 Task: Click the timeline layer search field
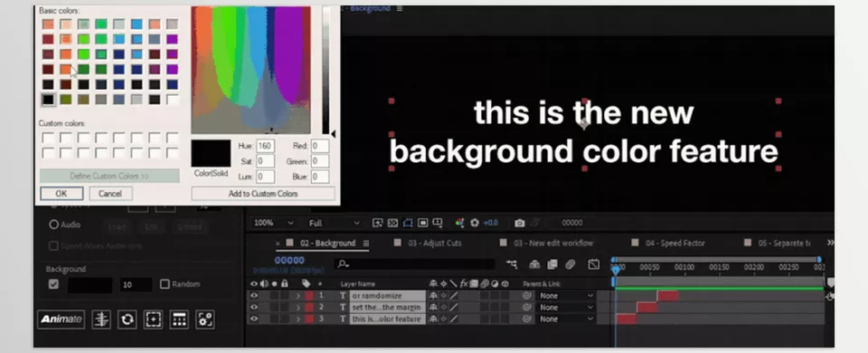coord(415,264)
